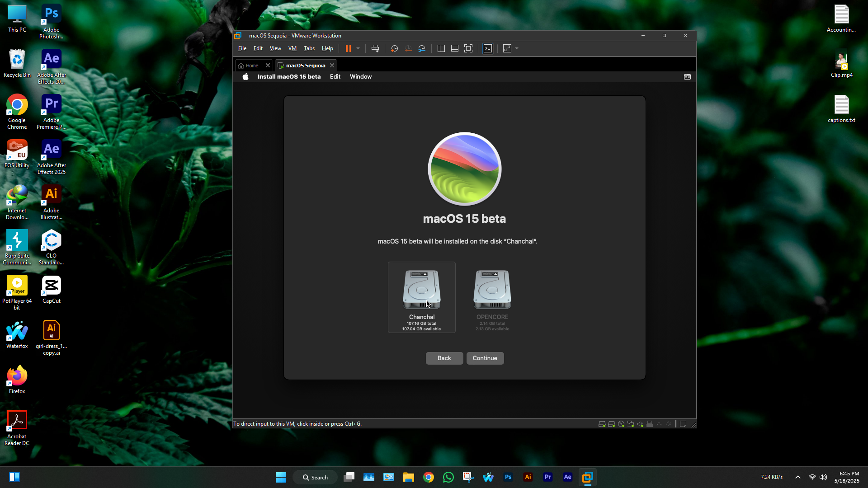Click the Continue button

pos(485,358)
